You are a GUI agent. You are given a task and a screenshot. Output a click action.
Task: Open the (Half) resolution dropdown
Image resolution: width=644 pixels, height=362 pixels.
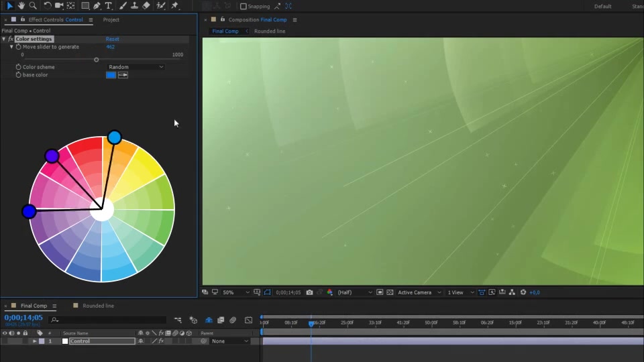click(x=354, y=292)
